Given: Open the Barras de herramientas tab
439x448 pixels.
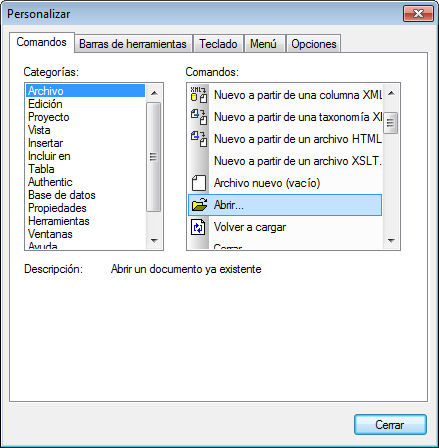Looking at the screenshot, I should pyautogui.click(x=133, y=44).
